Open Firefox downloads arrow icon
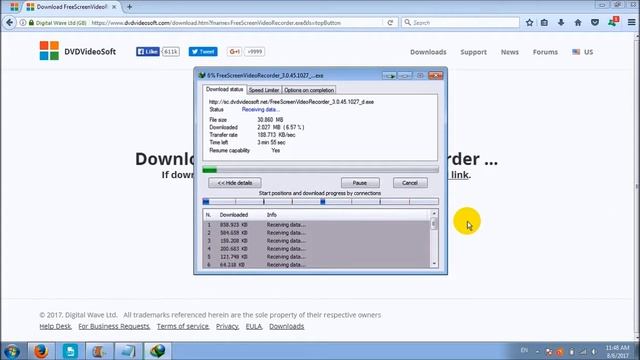Screen dimensions: 640x360 tap(561, 23)
